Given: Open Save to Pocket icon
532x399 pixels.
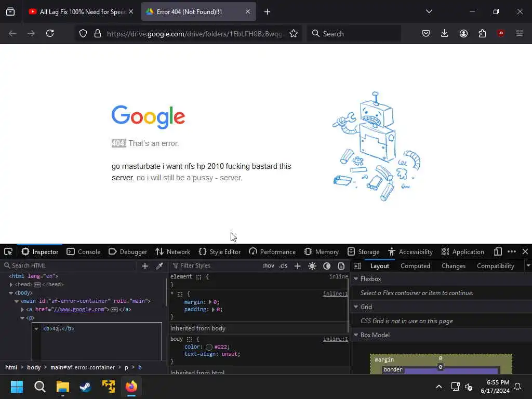Looking at the screenshot, I should [426, 33].
